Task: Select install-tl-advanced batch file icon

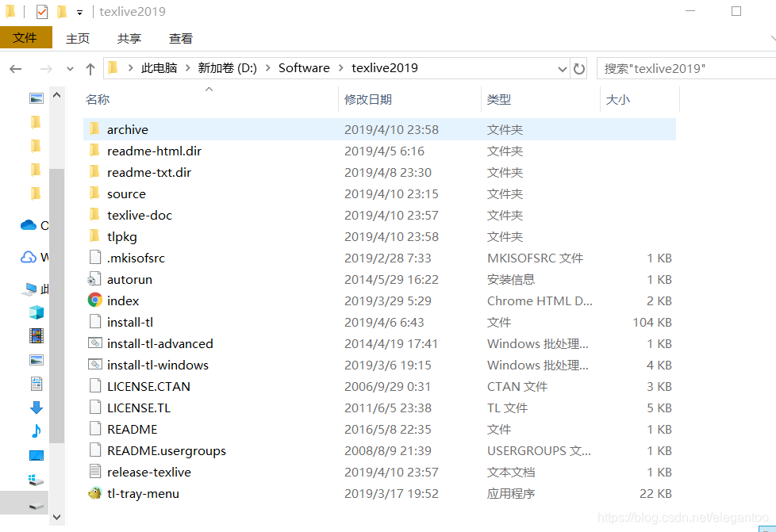Action: coord(95,343)
